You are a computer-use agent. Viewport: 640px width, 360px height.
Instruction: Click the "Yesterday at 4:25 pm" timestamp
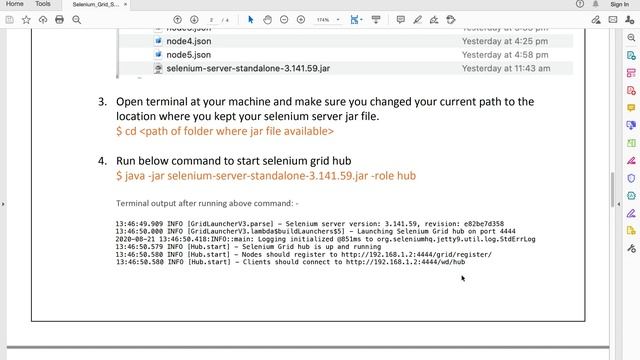coord(505,41)
